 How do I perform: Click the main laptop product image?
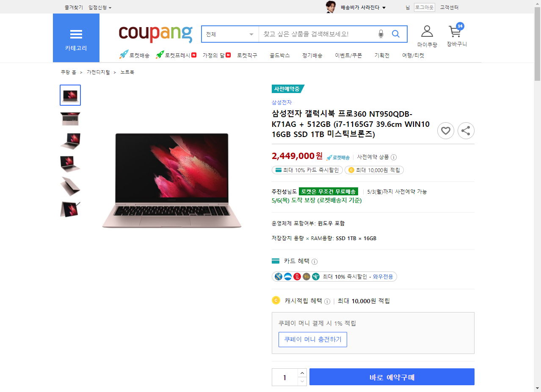(171, 181)
